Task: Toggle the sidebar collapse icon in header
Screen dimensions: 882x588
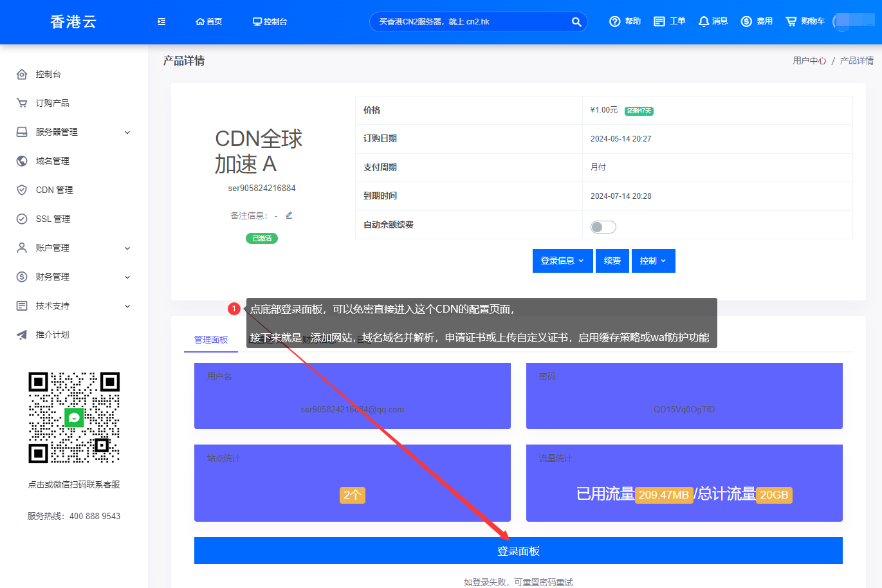Action: [x=161, y=22]
